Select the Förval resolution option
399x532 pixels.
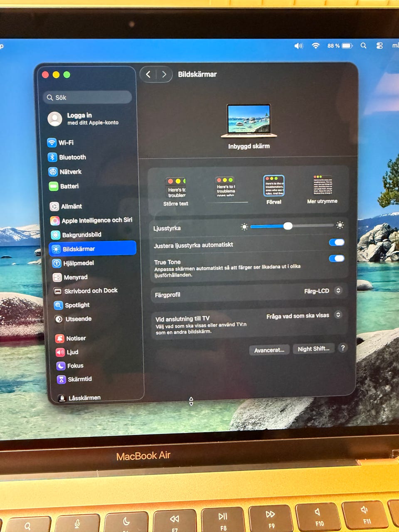274,190
